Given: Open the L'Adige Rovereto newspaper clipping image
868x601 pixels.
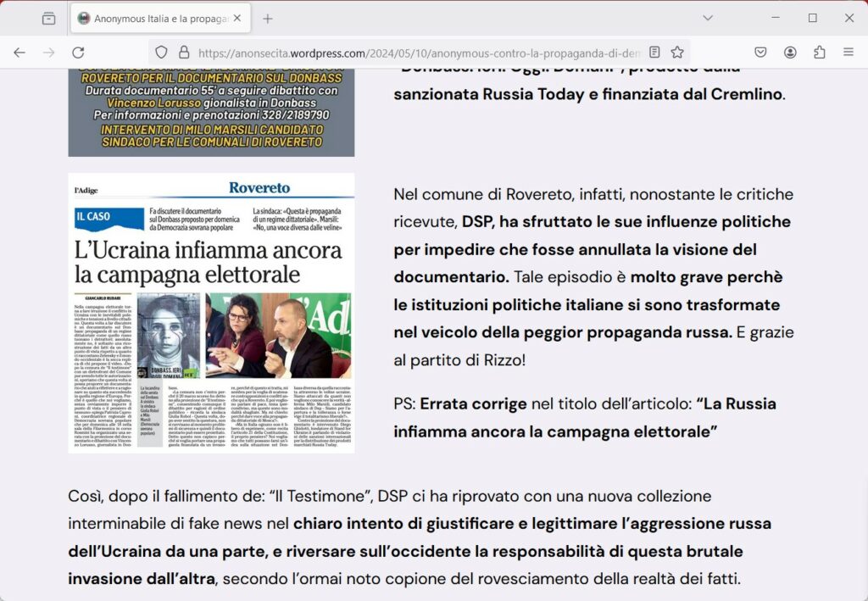Looking at the screenshot, I should 211,313.
